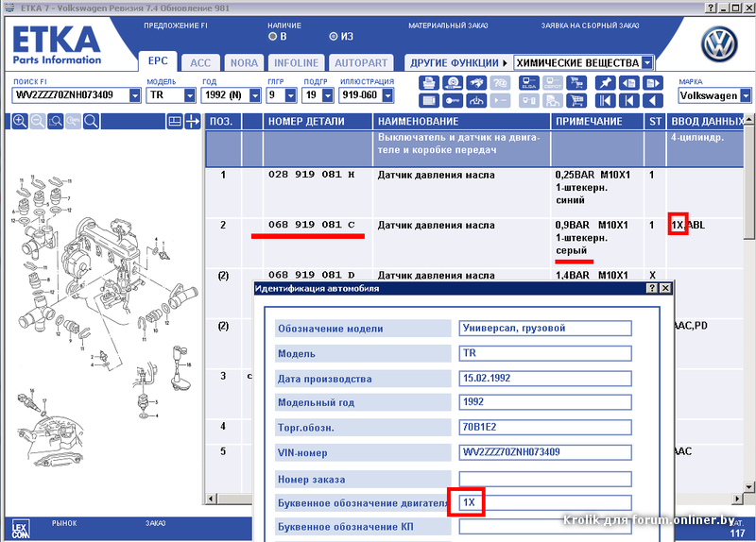Select the В availability radio button

pos(272,36)
